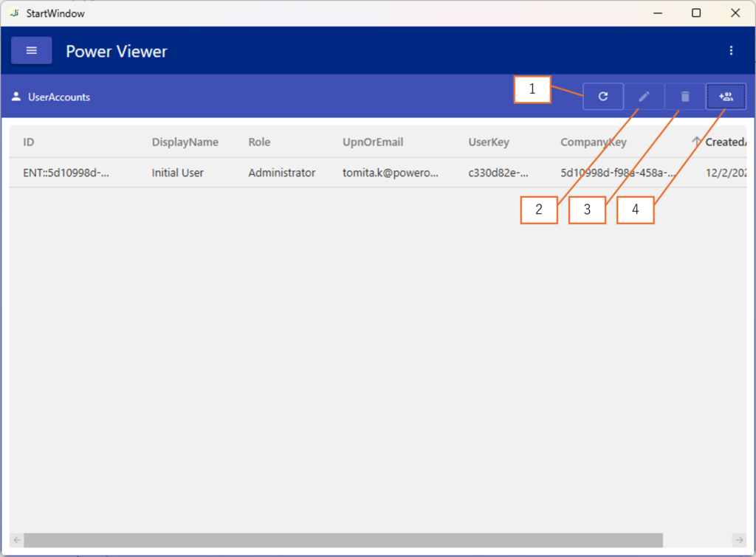Click the Administrator role cell
Screen dimensions: 756x557
pos(281,173)
